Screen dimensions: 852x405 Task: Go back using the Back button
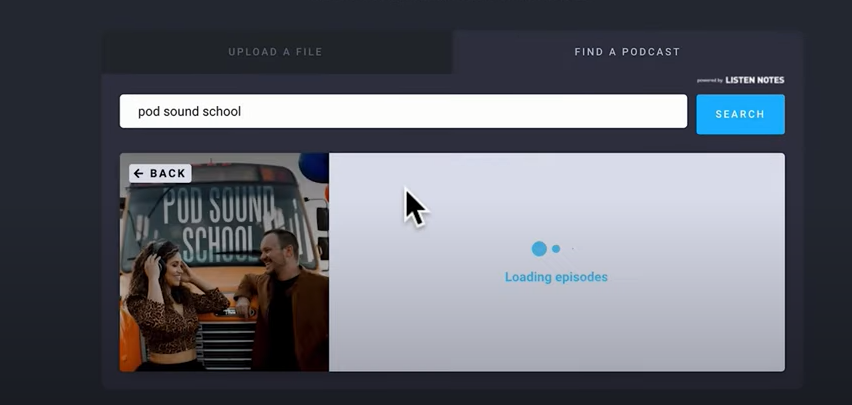click(160, 173)
